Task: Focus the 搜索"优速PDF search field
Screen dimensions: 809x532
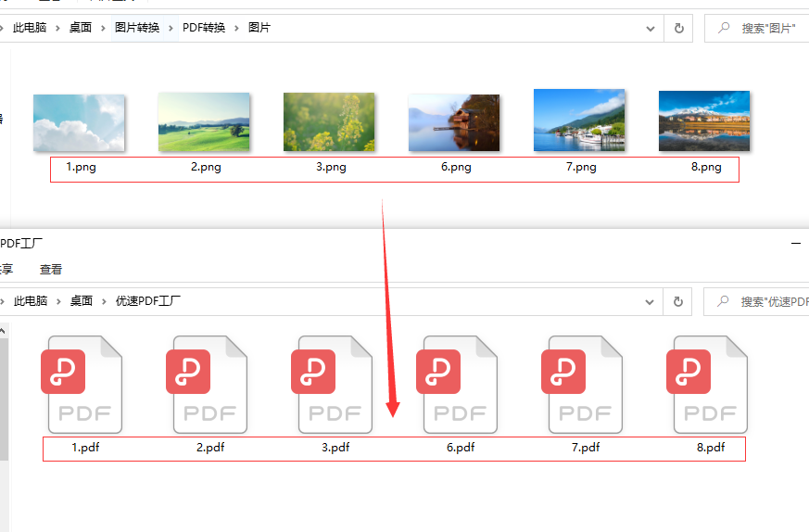Action: [756, 301]
